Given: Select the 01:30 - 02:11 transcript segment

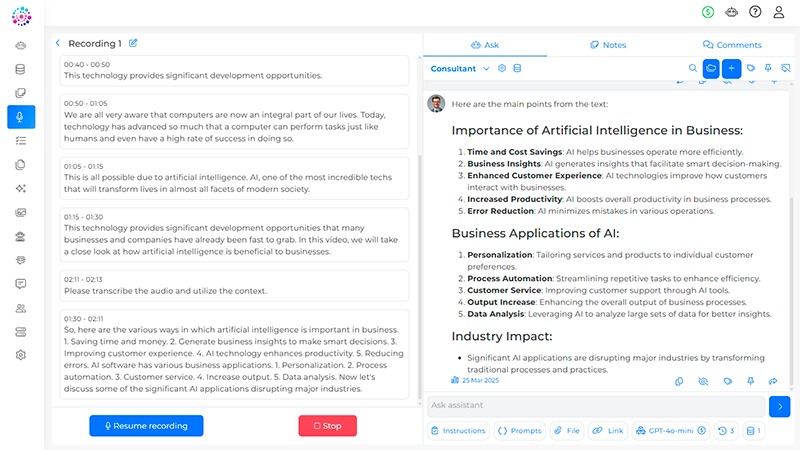Looking at the screenshot, I should pyautogui.click(x=234, y=354).
